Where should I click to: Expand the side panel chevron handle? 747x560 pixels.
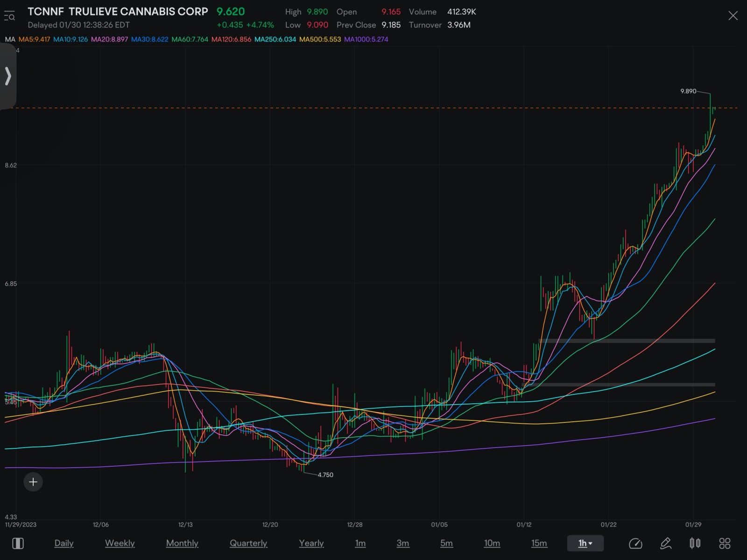pos(8,76)
